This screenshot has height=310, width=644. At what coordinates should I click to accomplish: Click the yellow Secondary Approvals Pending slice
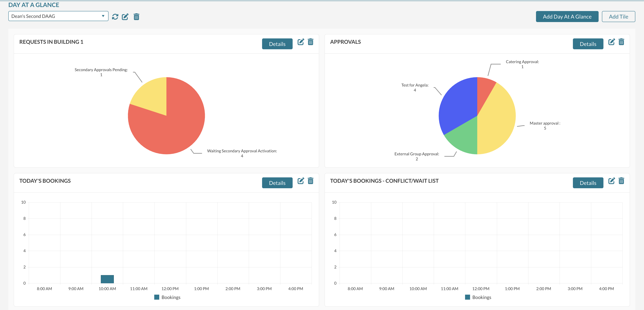point(153,96)
